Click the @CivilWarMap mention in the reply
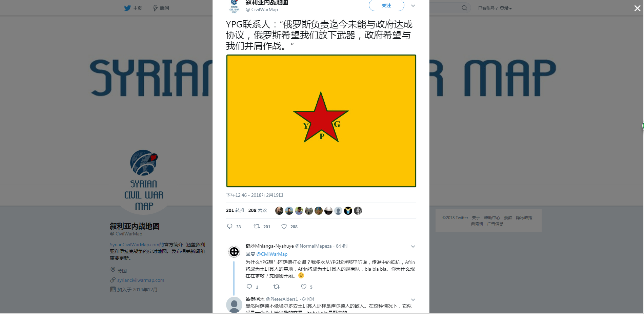The image size is (644, 314). [x=272, y=254]
